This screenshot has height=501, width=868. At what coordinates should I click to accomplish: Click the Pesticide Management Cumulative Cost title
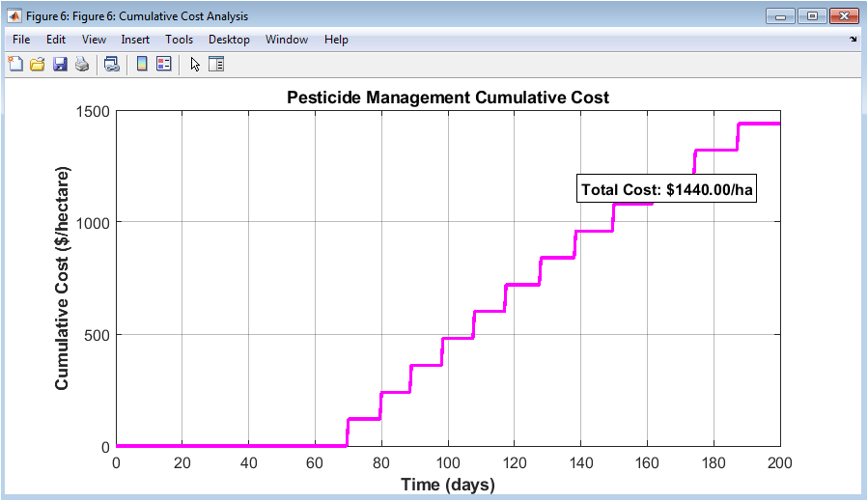[448, 97]
